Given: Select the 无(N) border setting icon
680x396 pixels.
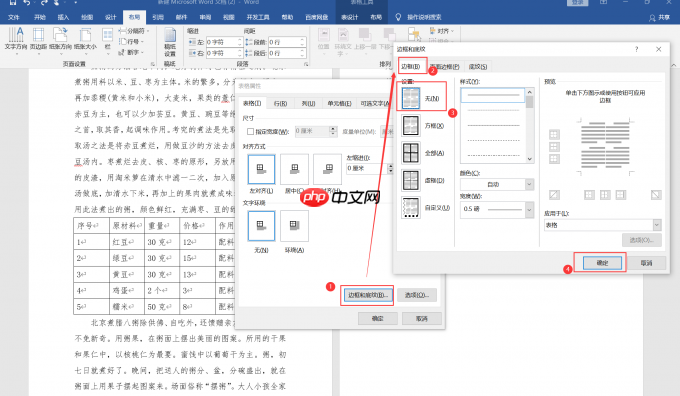Looking at the screenshot, I should [x=411, y=98].
